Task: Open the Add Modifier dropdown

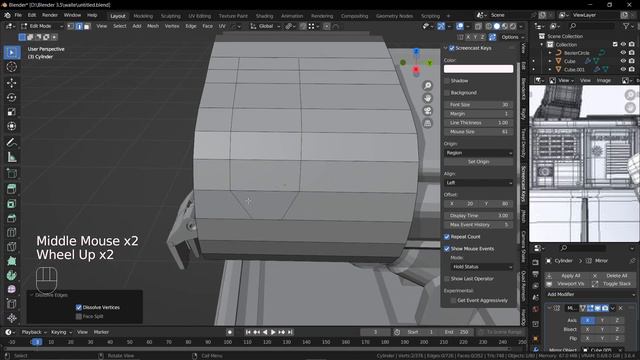Action: pos(591,294)
